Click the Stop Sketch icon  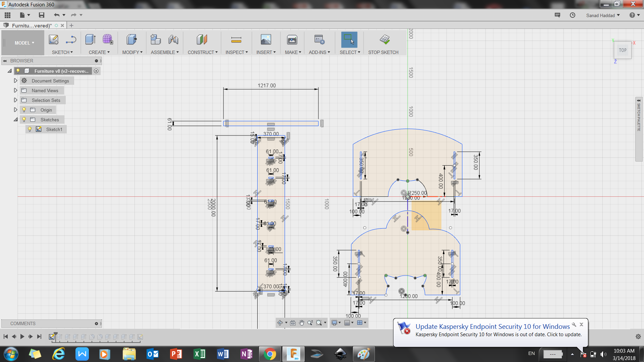(385, 40)
